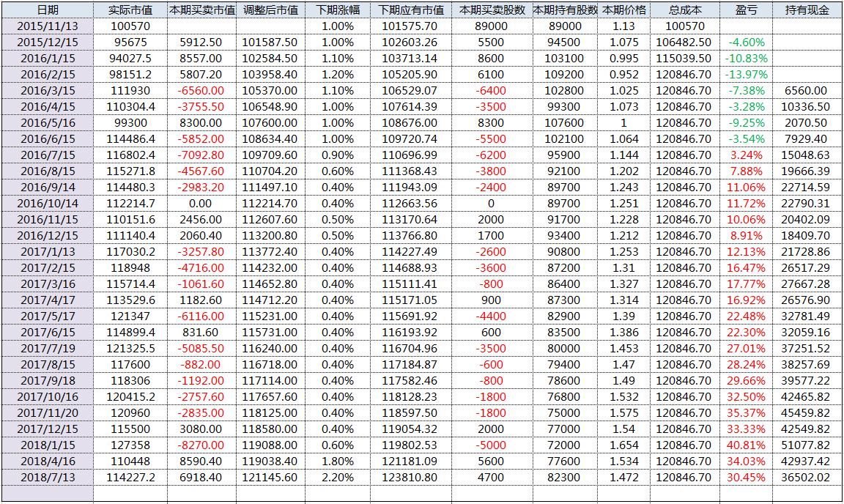This screenshot has height=504, width=844.
Task: Select the 本期买卖市值 column header
Action: [x=202, y=10]
